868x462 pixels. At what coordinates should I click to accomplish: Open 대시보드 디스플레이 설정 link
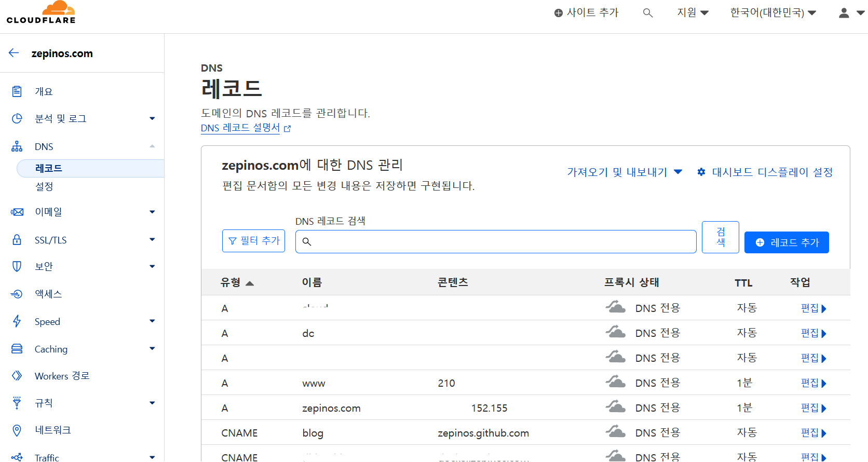(x=772, y=172)
